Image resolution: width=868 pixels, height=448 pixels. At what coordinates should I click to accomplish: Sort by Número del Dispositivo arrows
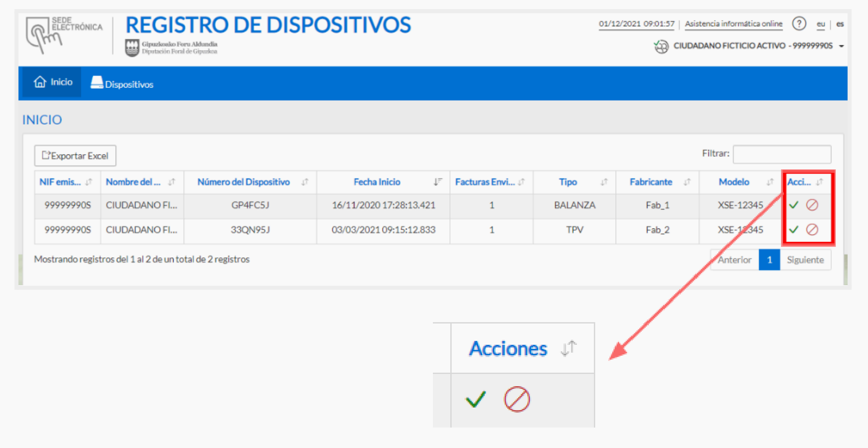click(305, 182)
